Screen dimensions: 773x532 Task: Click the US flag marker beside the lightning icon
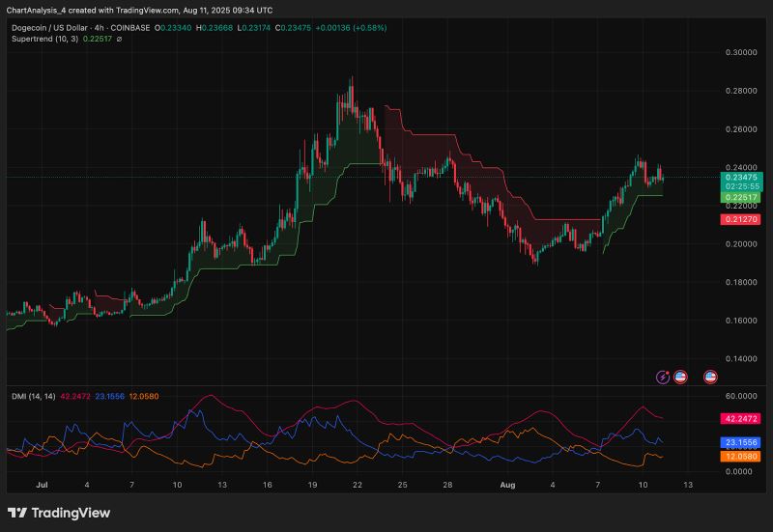(x=679, y=378)
